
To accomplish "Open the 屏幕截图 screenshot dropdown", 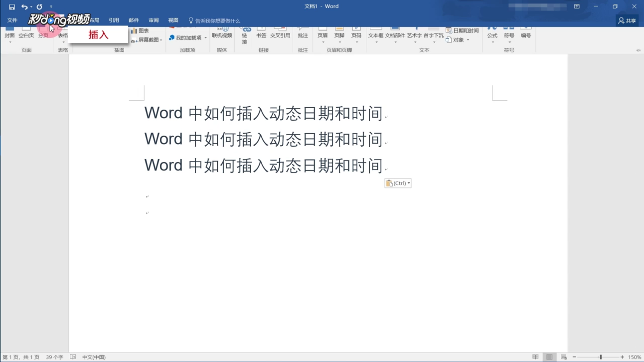I will (147, 40).
